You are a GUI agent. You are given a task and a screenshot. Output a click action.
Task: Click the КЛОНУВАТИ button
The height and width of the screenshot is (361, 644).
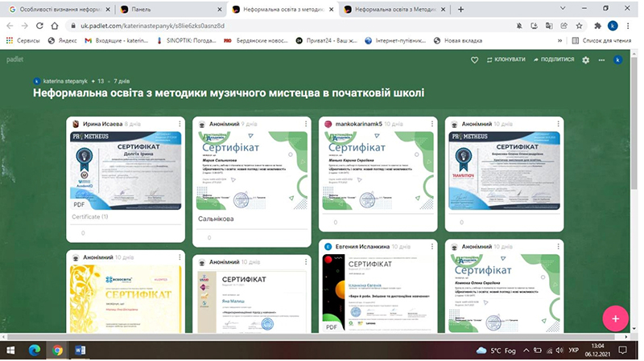click(x=506, y=59)
